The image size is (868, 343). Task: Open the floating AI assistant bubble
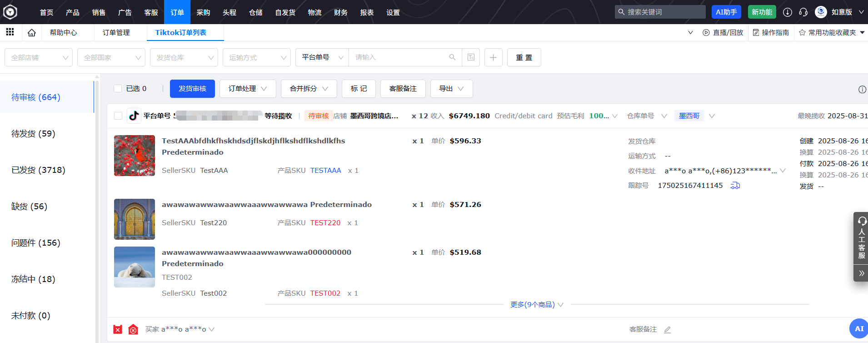(x=858, y=328)
